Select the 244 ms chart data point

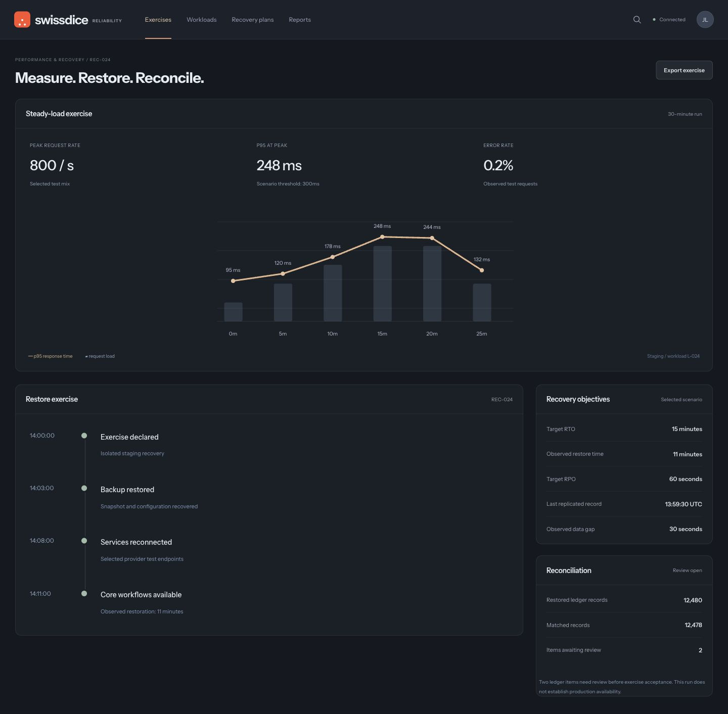[432, 238]
